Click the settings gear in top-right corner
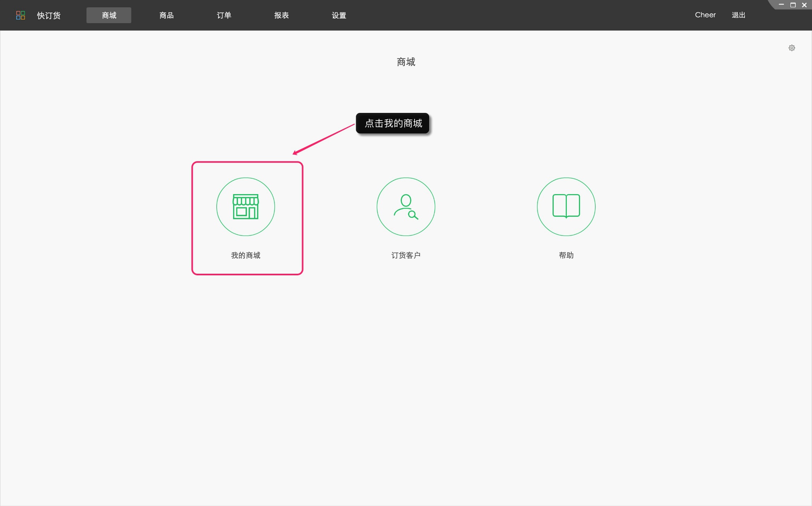Screen dimensions: 812x506 (x=792, y=48)
